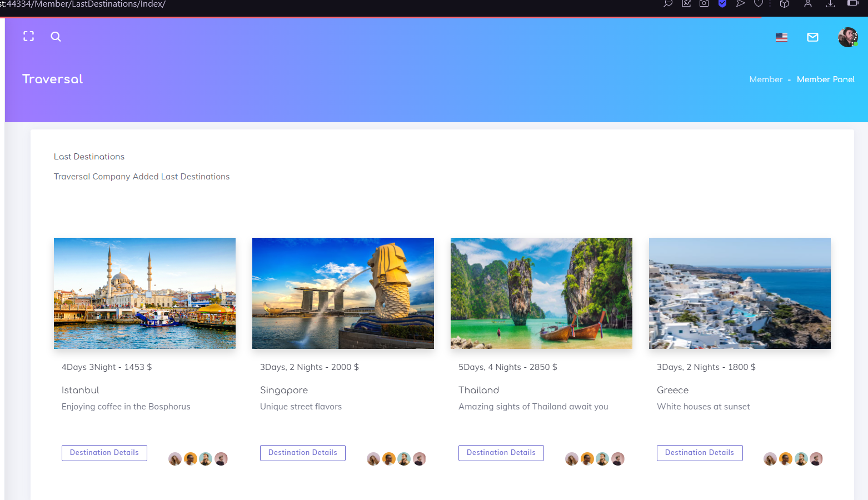Click the Member breadcrumb link
868x500 pixels.
[x=766, y=79]
